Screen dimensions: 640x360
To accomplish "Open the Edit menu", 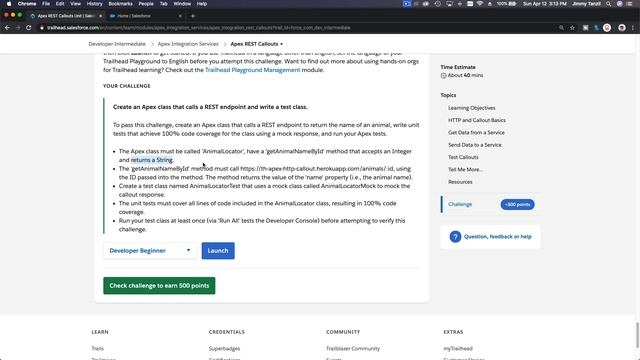I will (60, 4).
